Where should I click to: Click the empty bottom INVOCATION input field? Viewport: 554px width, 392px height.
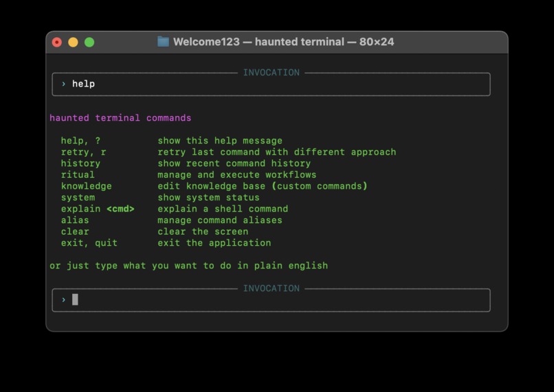point(271,300)
